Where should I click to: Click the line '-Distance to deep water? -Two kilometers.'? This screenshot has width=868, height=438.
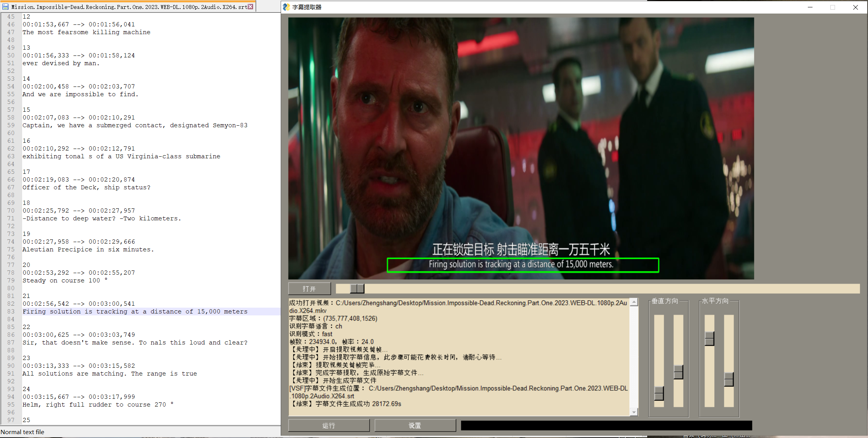102,218
